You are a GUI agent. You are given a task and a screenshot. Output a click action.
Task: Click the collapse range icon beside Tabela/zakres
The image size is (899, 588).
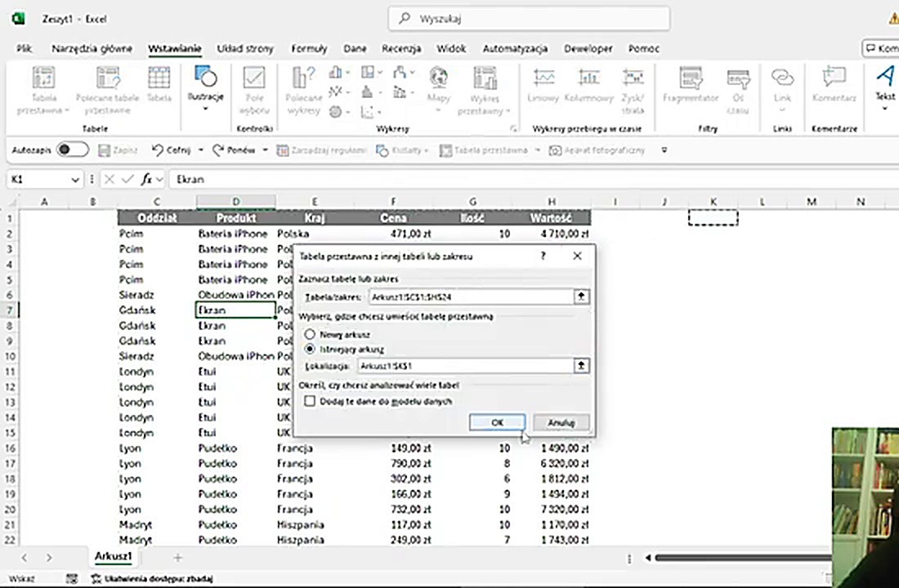(x=581, y=296)
